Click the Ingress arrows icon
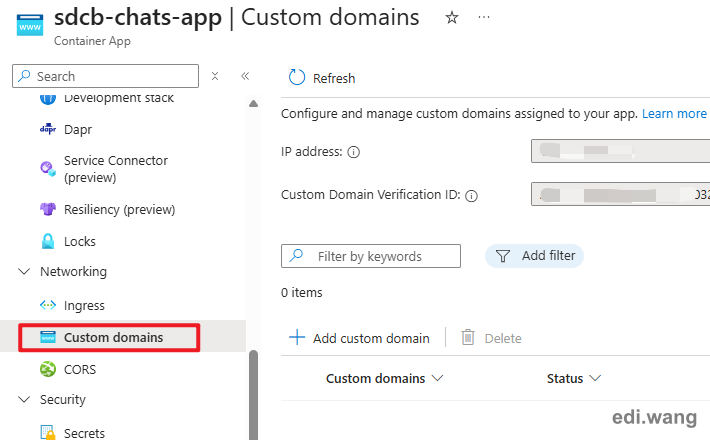The width and height of the screenshot is (710, 440). [48, 305]
